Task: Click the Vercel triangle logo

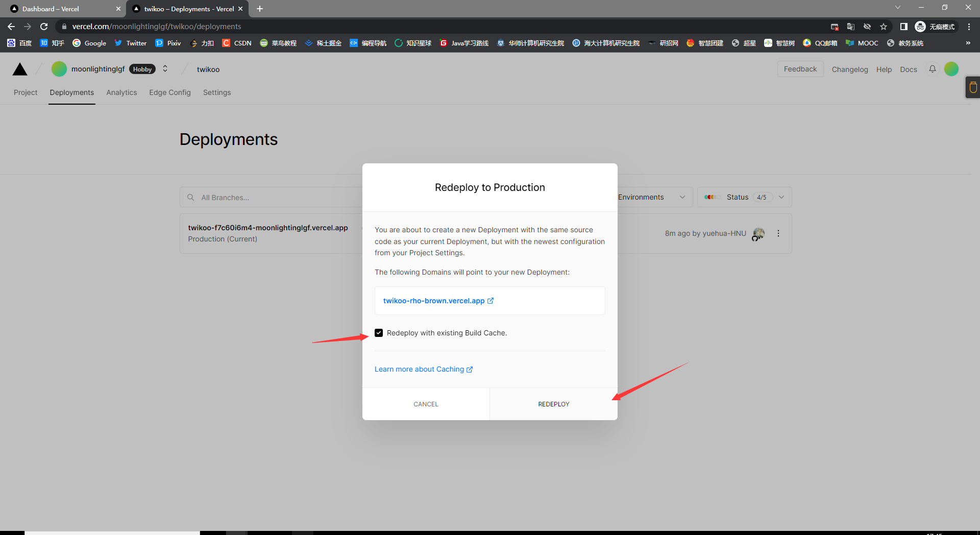Action: pos(20,69)
